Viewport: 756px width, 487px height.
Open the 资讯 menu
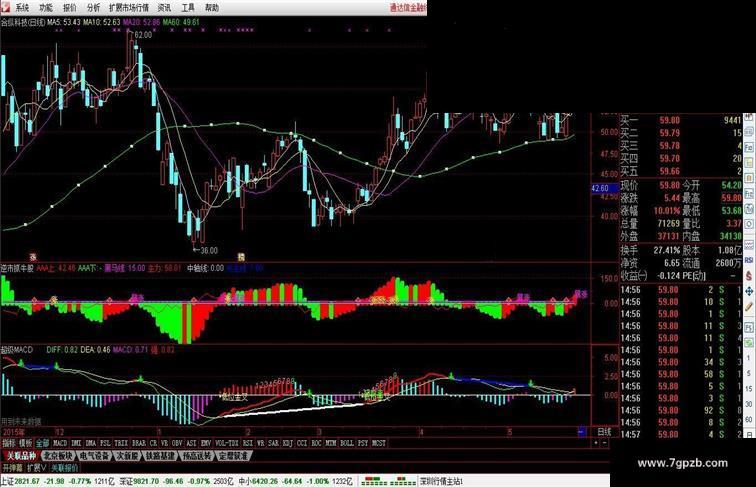164,7
